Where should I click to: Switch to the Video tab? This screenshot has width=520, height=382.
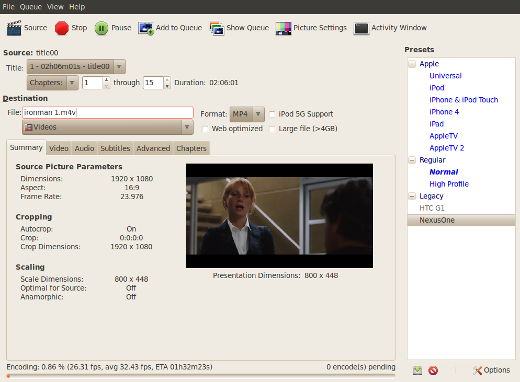(x=59, y=148)
